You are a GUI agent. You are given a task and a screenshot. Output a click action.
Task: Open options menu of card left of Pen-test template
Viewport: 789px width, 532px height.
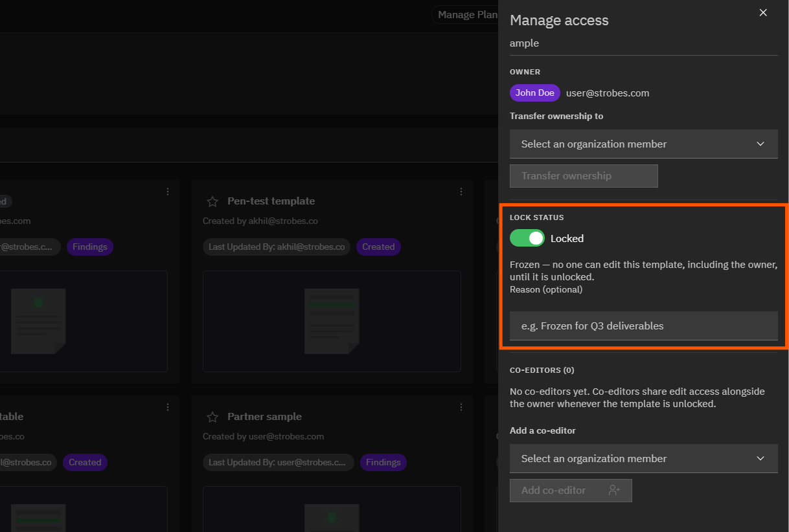tap(168, 192)
